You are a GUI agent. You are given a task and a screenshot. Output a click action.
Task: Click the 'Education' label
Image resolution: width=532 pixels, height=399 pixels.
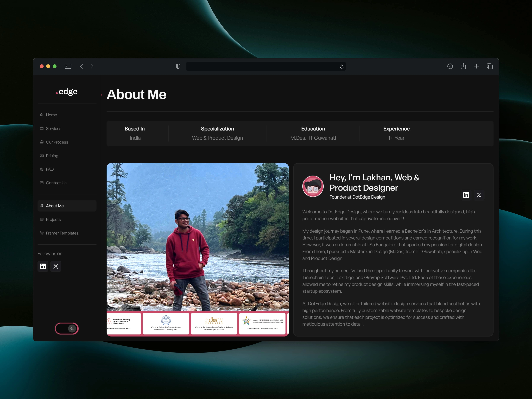click(x=313, y=129)
